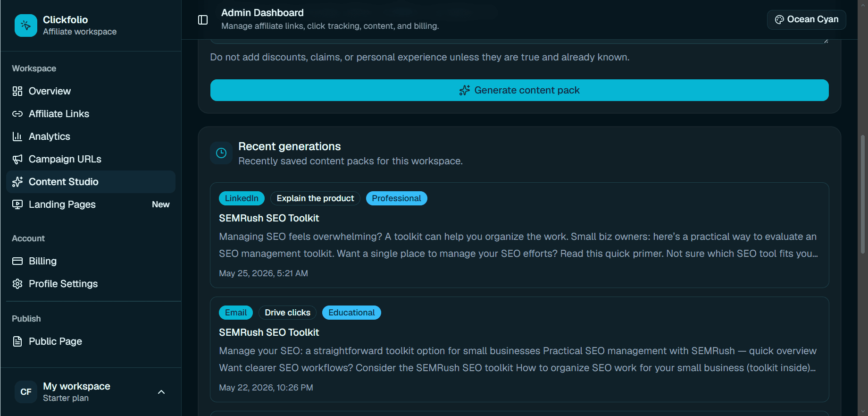
Task: Click the textarea resize handle
Action: coord(826,41)
